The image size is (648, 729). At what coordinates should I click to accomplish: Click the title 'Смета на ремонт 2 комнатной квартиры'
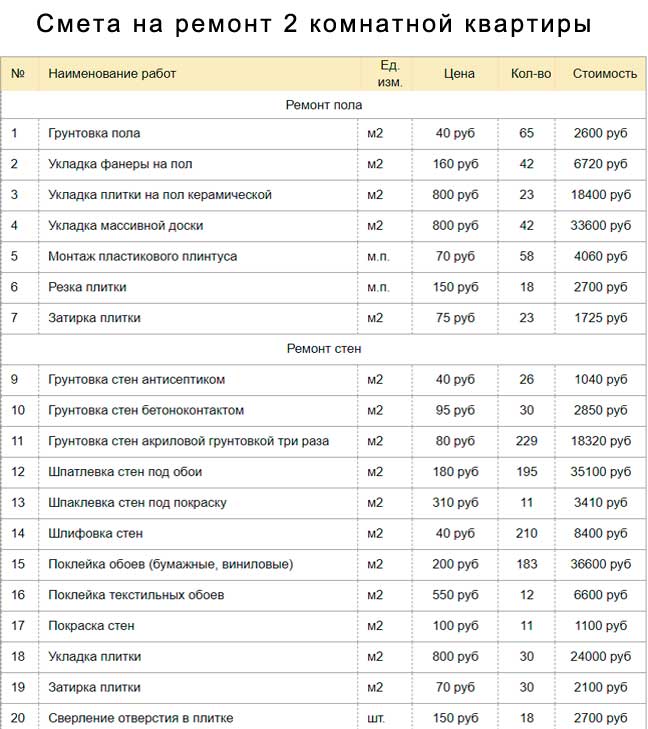[x=313, y=24]
